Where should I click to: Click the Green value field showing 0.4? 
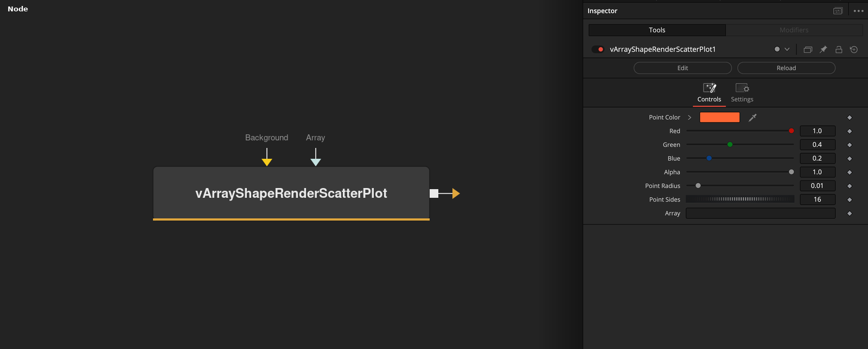point(818,145)
